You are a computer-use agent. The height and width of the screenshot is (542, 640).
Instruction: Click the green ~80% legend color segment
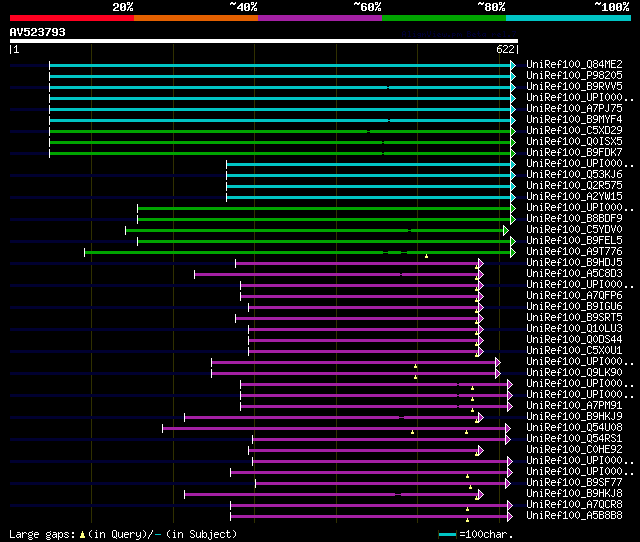(444, 18)
